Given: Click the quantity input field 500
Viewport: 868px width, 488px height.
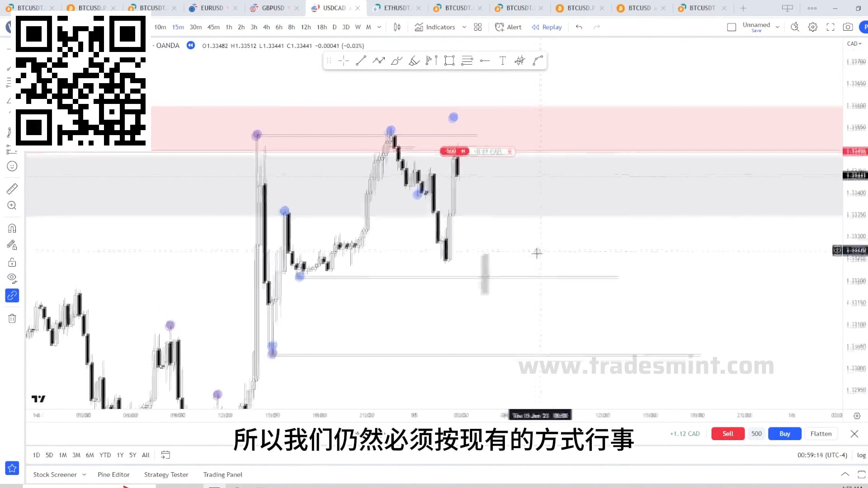Looking at the screenshot, I should point(756,433).
